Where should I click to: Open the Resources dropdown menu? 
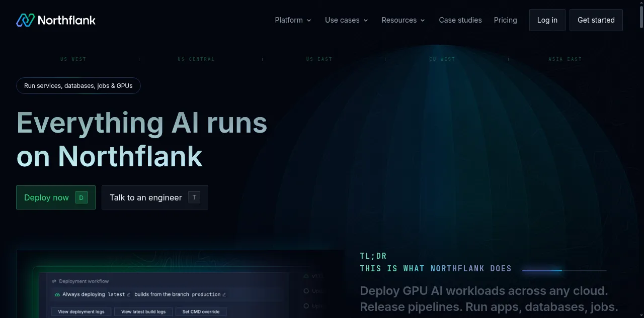pyautogui.click(x=403, y=20)
